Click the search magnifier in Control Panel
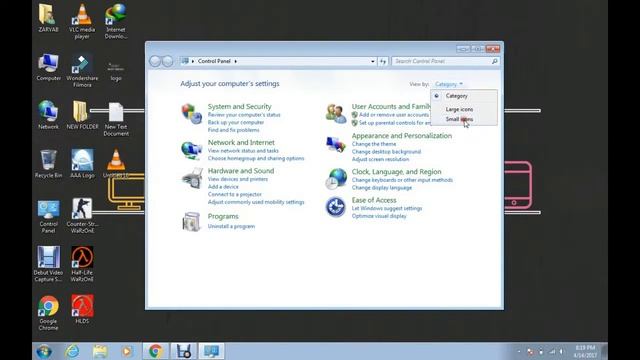Screen dimensions: 640x360 coord(494,61)
